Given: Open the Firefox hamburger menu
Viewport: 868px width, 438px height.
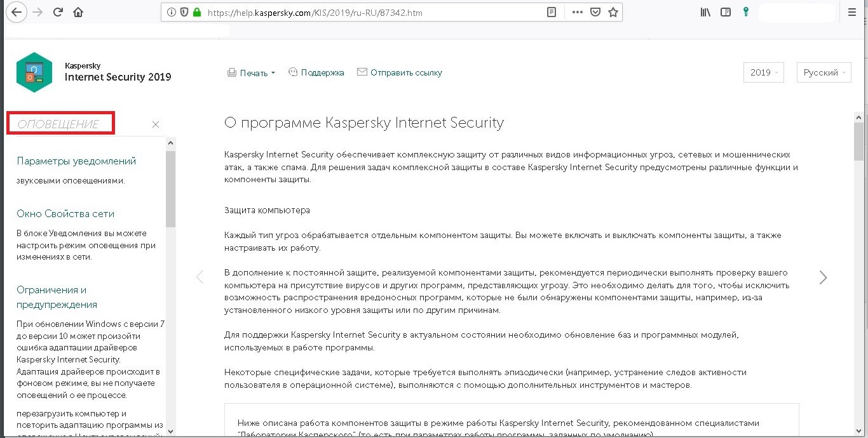Looking at the screenshot, I should click(x=852, y=12).
